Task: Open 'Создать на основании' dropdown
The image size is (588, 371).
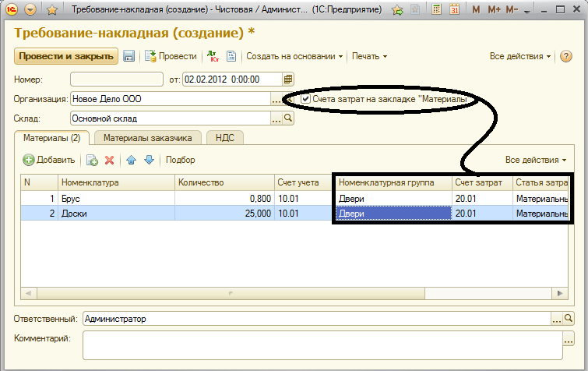Action: click(294, 56)
